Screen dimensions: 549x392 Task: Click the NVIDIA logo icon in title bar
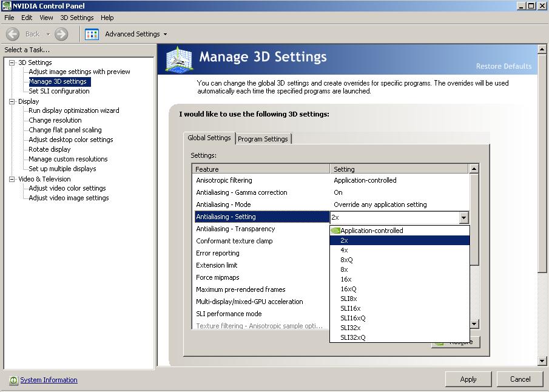7,5
